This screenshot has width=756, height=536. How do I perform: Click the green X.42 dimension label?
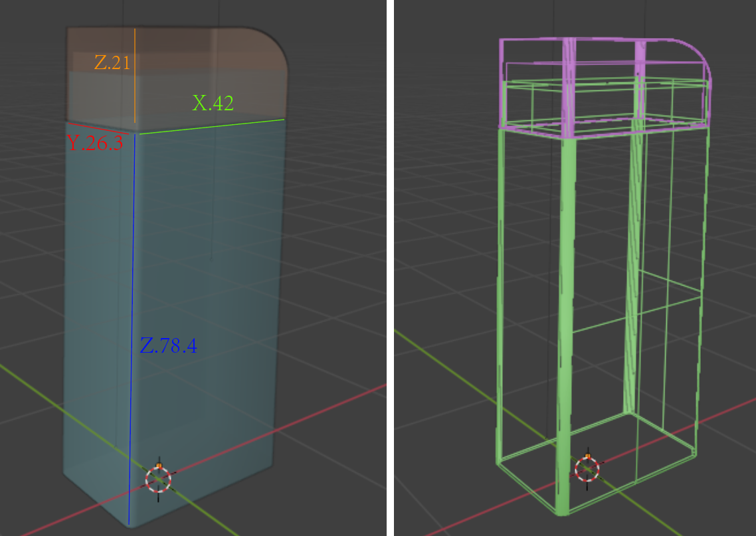213,103
